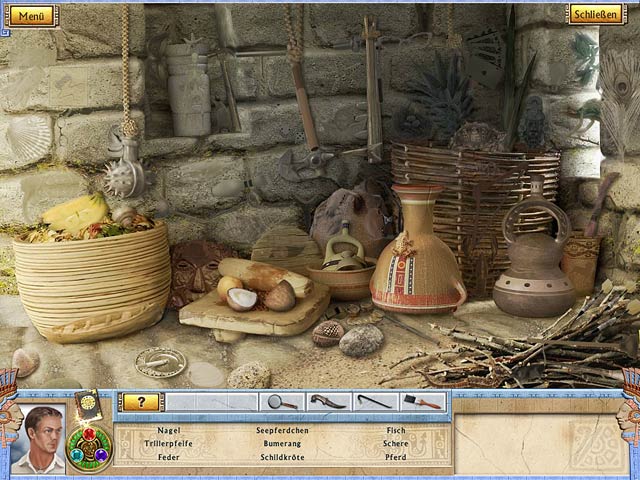This screenshot has width=640, height=480.
Task: Click the word Schere in list
Action: pos(395,443)
